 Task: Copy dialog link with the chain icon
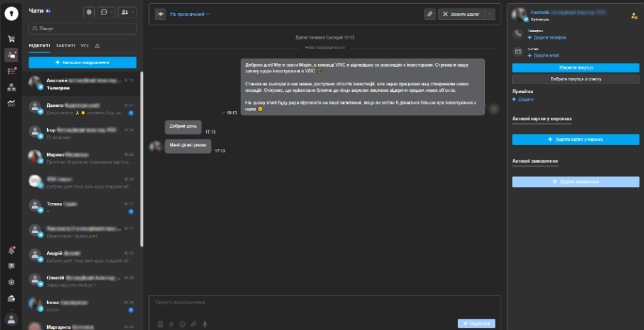click(430, 14)
